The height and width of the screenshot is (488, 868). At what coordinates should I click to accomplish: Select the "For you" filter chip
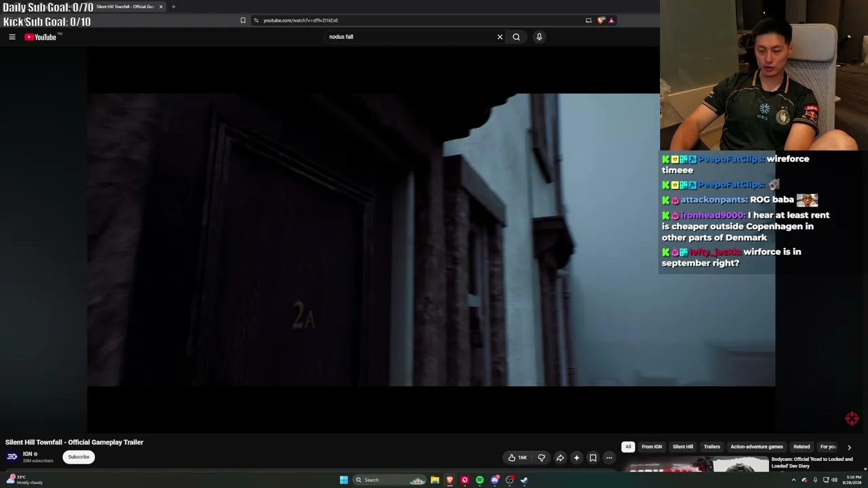[828, 447]
